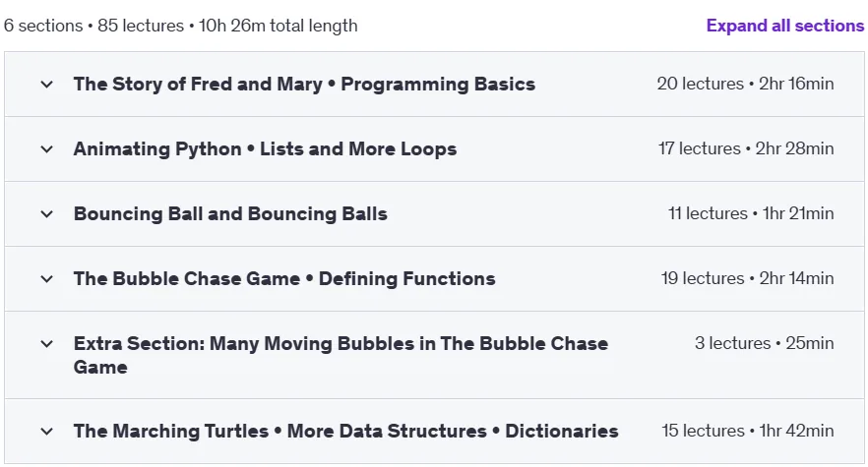Click the 11 lectures 1hr 21min label
The width and height of the screenshot is (868, 467).
tap(751, 213)
